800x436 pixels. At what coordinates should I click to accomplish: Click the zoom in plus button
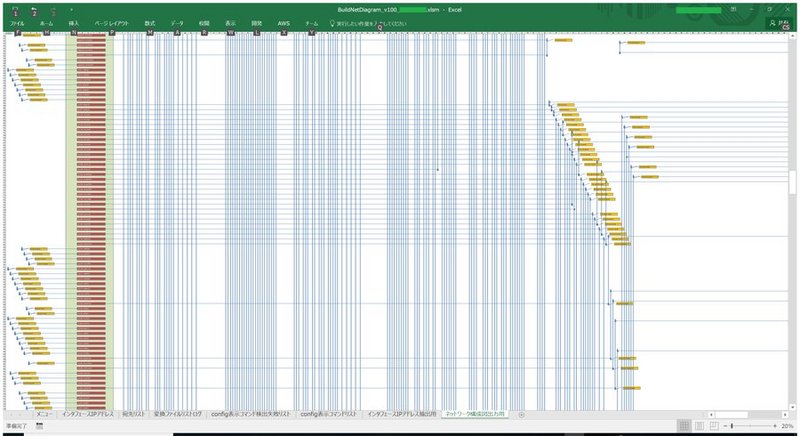point(775,426)
